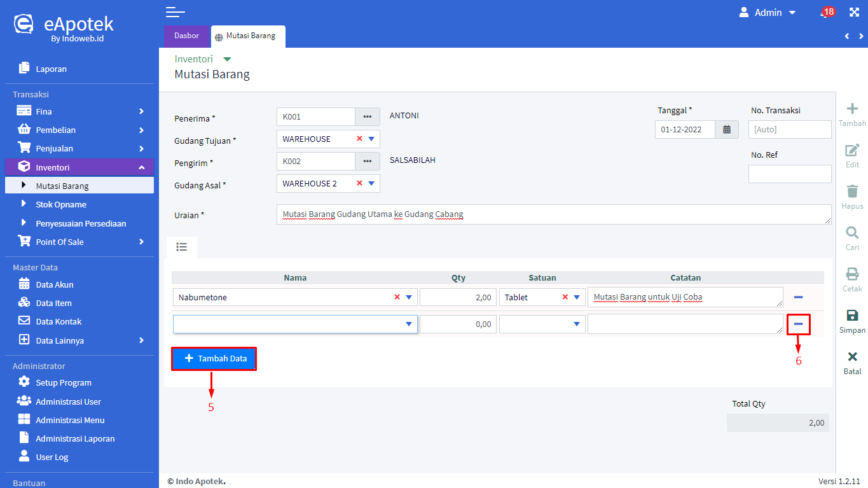
Task: Remove the Nabumetone row with minus icon
Action: (x=798, y=297)
